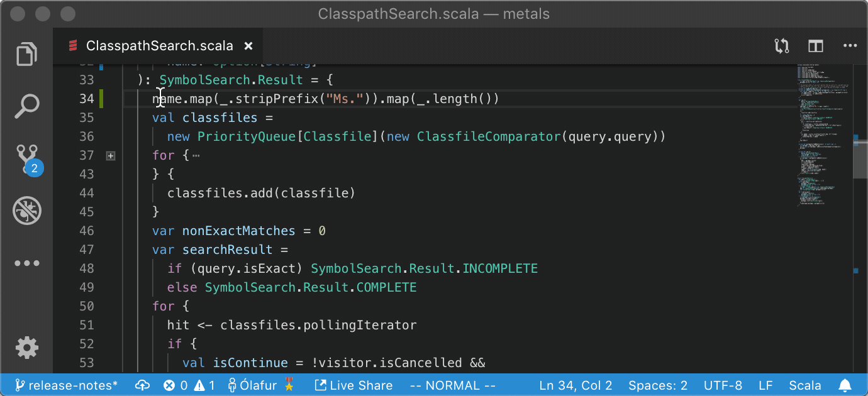Click line number 34 in the gutter
Viewport: 868px width, 396px height.
(87, 99)
